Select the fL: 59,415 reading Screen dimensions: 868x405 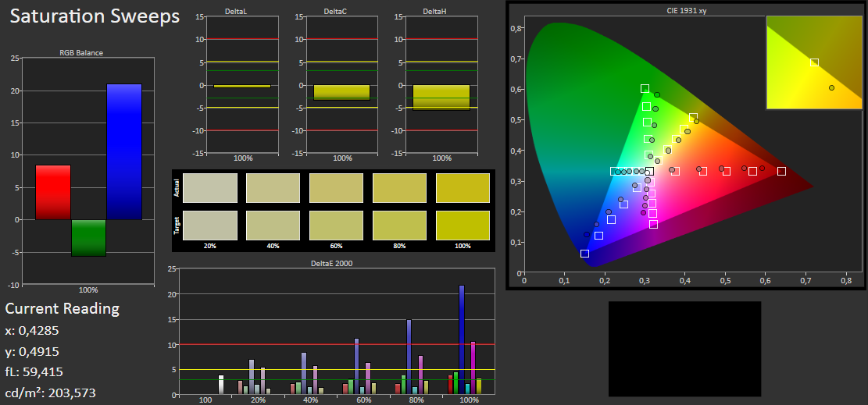(x=34, y=372)
